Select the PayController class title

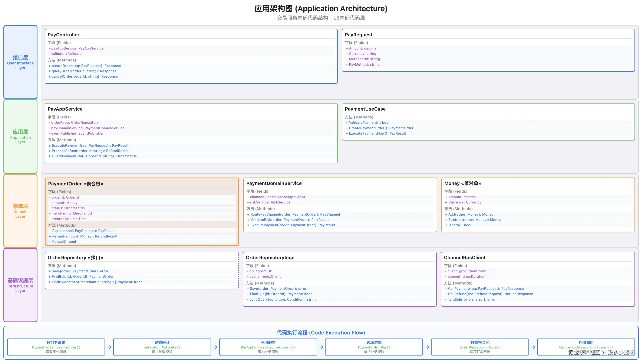tap(63, 35)
